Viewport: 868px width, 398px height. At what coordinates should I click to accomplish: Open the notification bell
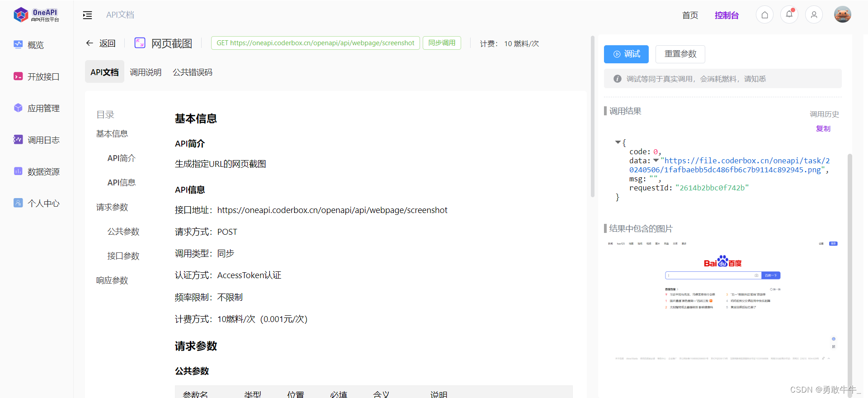789,15
